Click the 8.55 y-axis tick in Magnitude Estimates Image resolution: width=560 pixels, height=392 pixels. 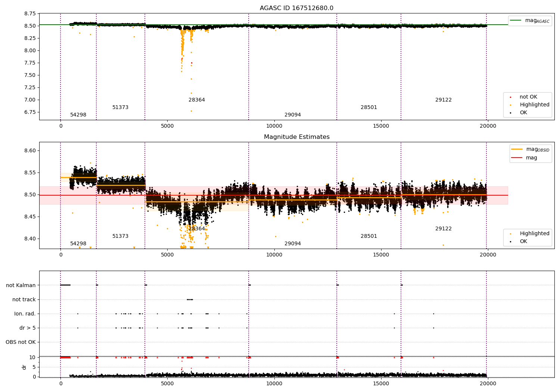(29, 173)
